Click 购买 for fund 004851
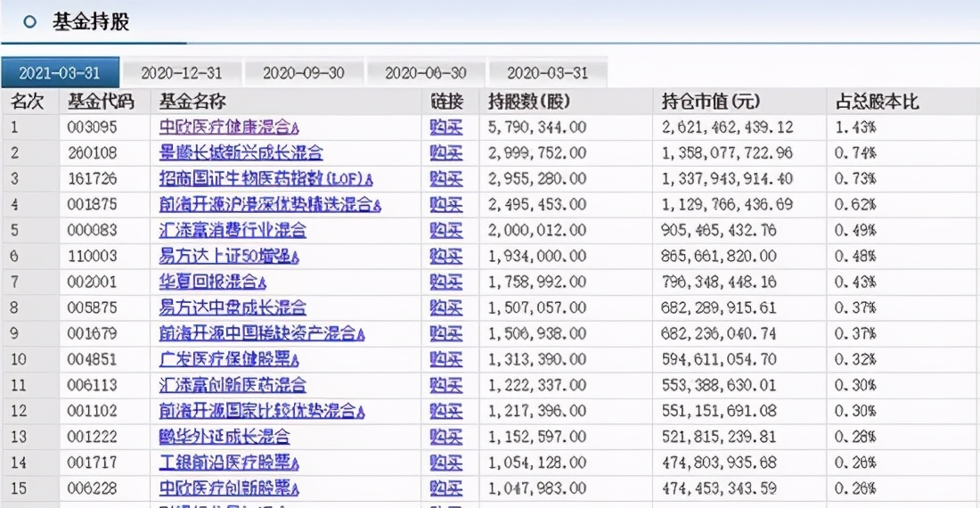 click(x=446, y=359)
